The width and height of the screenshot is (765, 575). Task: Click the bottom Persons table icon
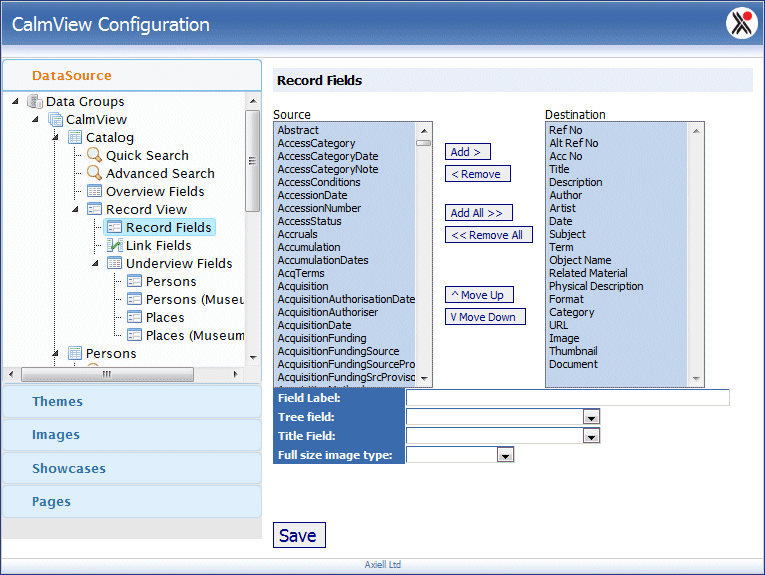[x=75, y=353]
